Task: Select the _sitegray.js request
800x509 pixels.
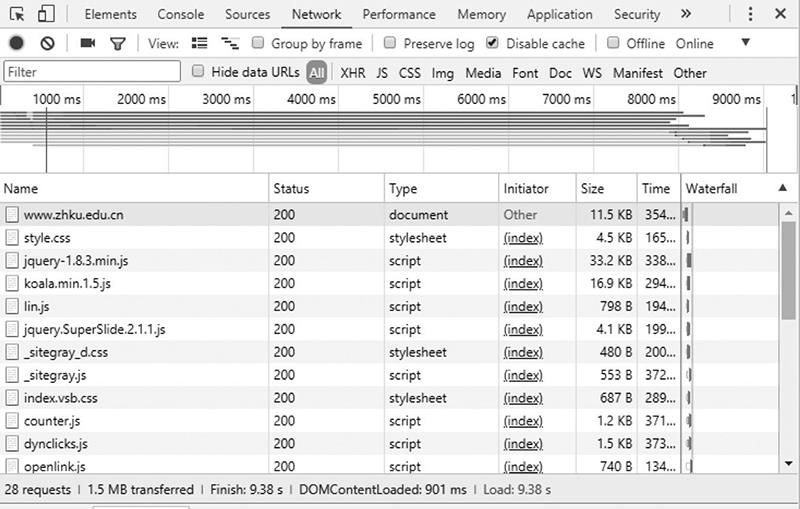Action: [x=55, y=375]
